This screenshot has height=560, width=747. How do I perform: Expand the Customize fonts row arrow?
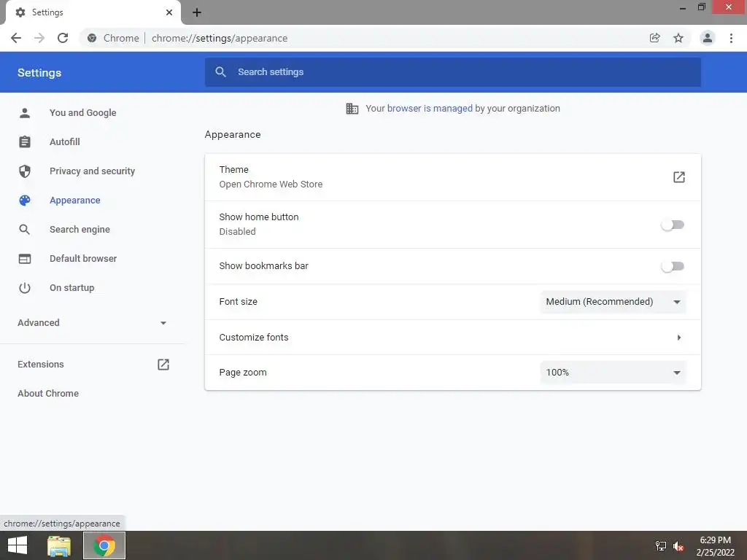coord(679,337)
